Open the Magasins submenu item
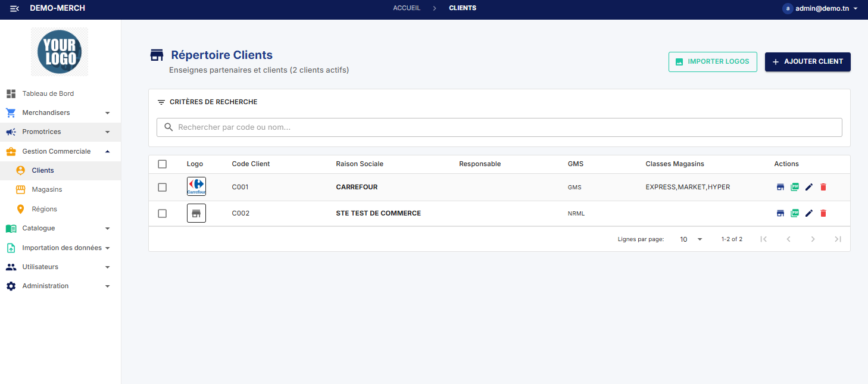This screenshot has width=868, height=384. click(x=60, y=189)
